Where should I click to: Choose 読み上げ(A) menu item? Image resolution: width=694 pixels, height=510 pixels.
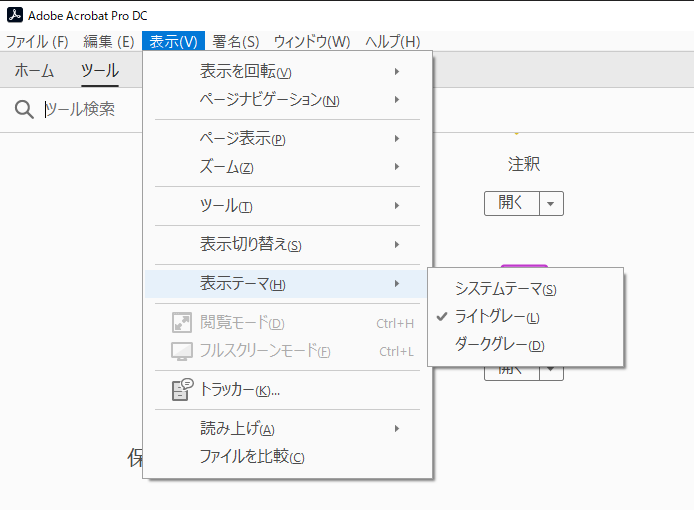pos(287,429)
